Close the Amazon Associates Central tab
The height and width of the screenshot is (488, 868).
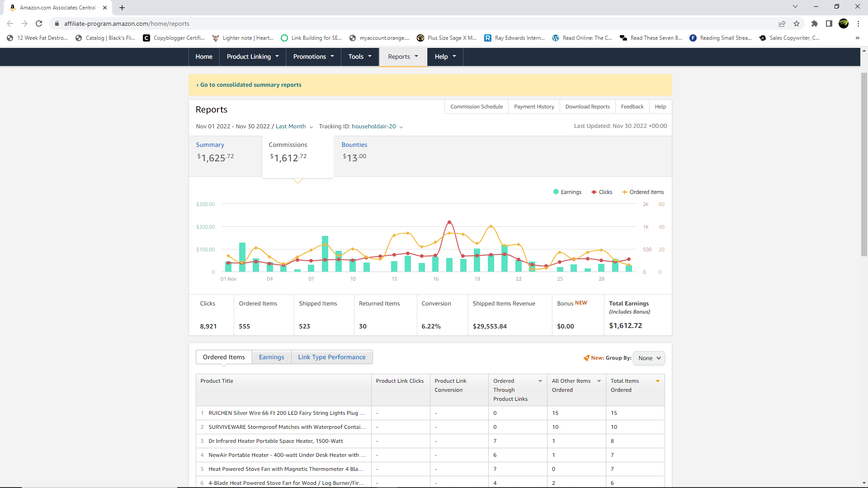coord(105,8)
